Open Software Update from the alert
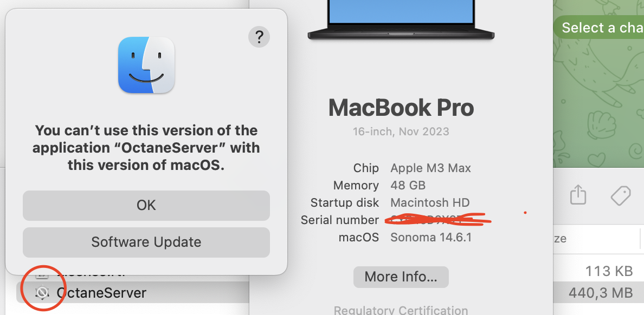Screen dimensions: 644x315 (x=146, y=242)
